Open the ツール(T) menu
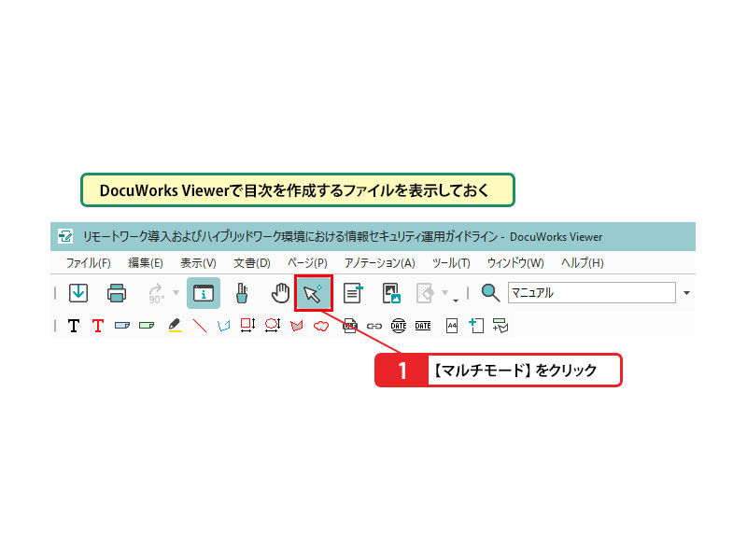Image resolution: width=747 pixels, height=560 pixels. [451, 263]
